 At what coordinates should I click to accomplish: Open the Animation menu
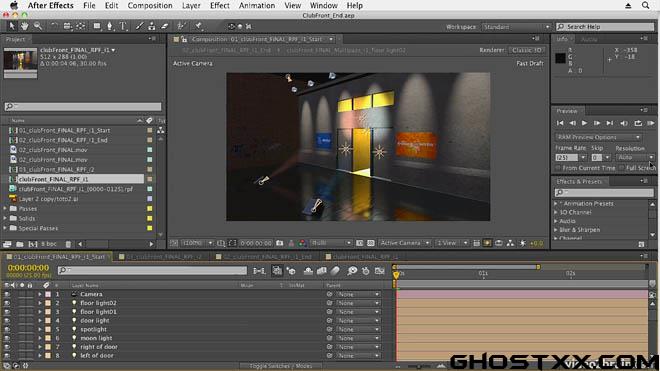[257, 5]
